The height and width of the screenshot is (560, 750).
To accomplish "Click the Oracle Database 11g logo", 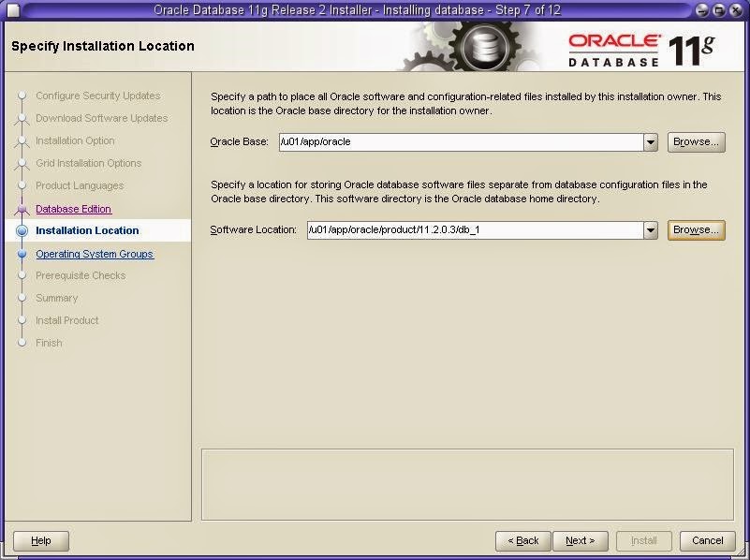I will [x=641, y=50].
